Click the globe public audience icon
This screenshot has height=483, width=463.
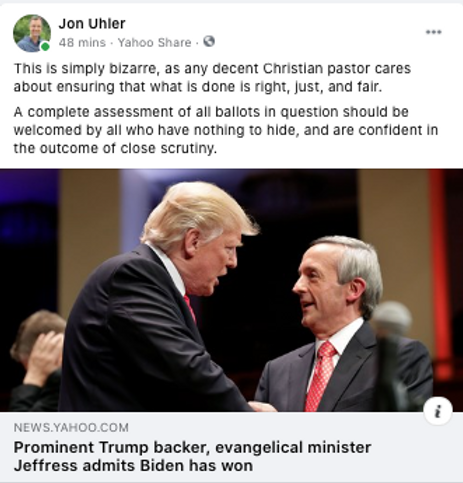209,41
